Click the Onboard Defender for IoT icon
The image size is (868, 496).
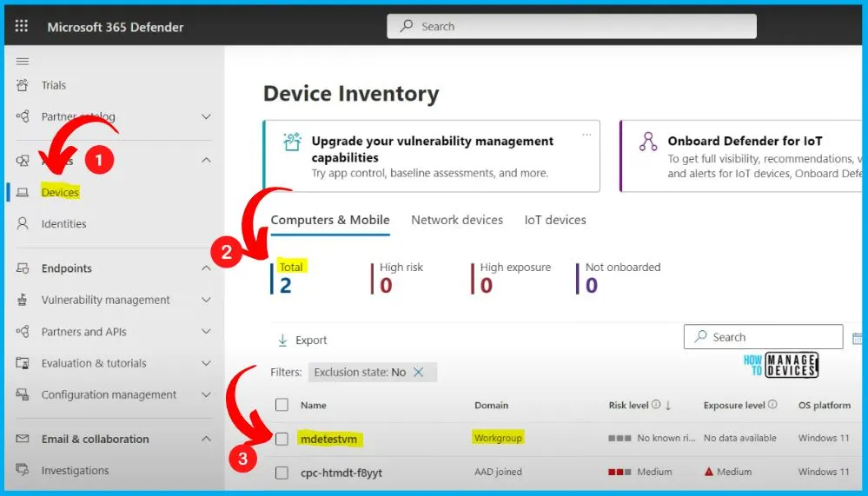[647, 142]
